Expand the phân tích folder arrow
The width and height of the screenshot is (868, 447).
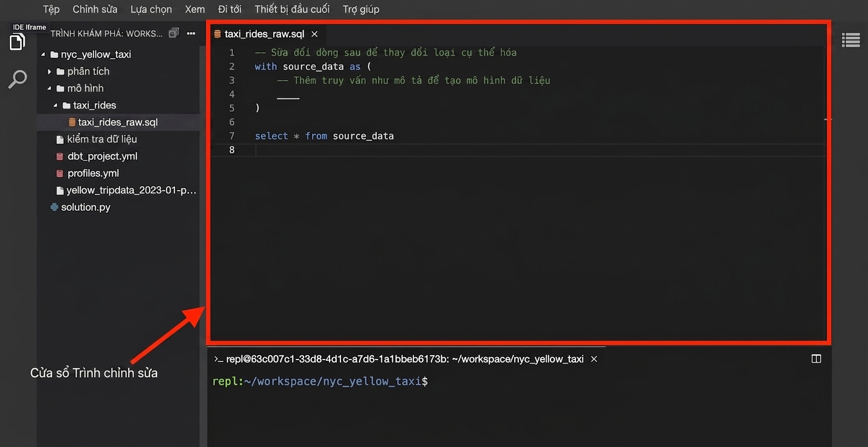point(50,71)
